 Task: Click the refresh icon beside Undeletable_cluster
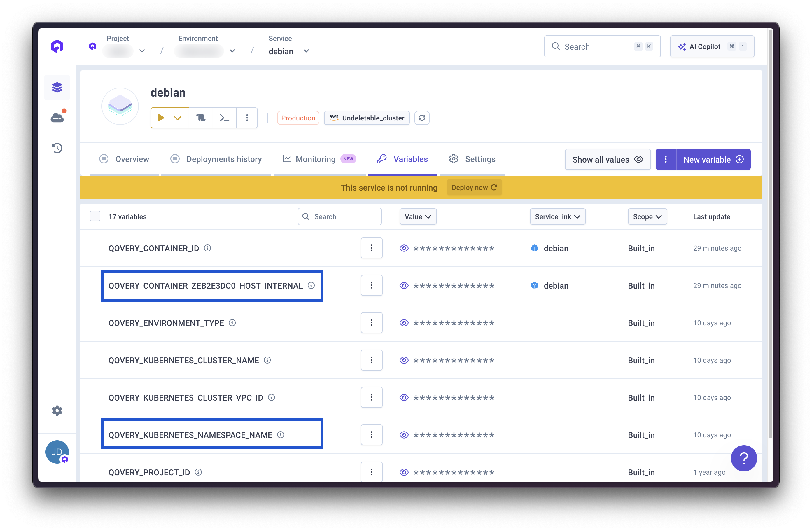(x=422, y=118)
